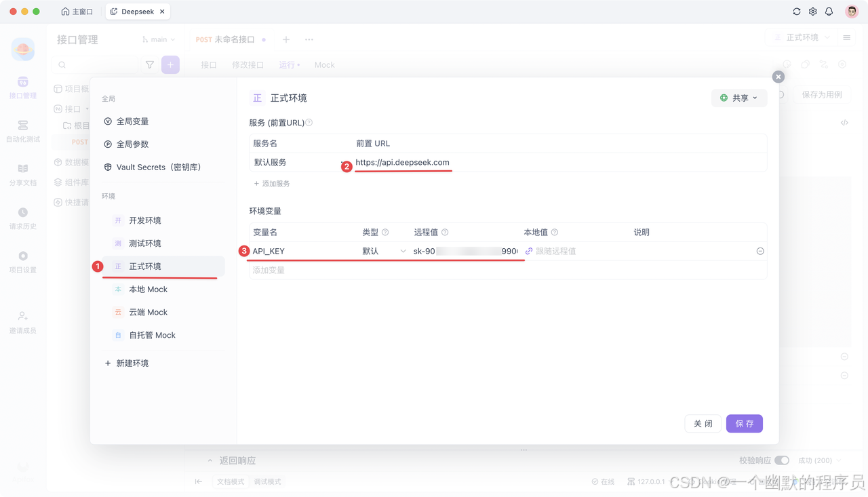The height and width of the screenshot is (497, 868).
Task: Click the API_KEY variable name field
Action: 304,251
